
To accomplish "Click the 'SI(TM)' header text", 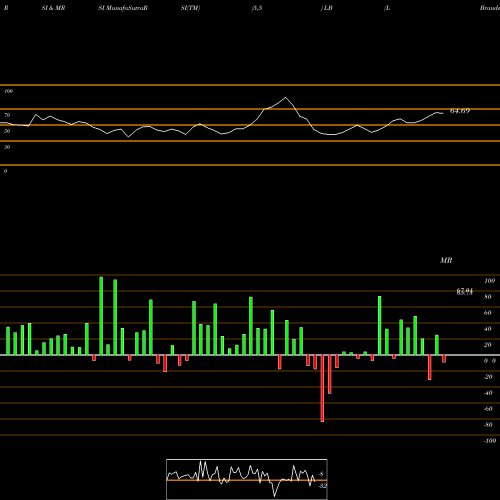I will tap(190, 8).
